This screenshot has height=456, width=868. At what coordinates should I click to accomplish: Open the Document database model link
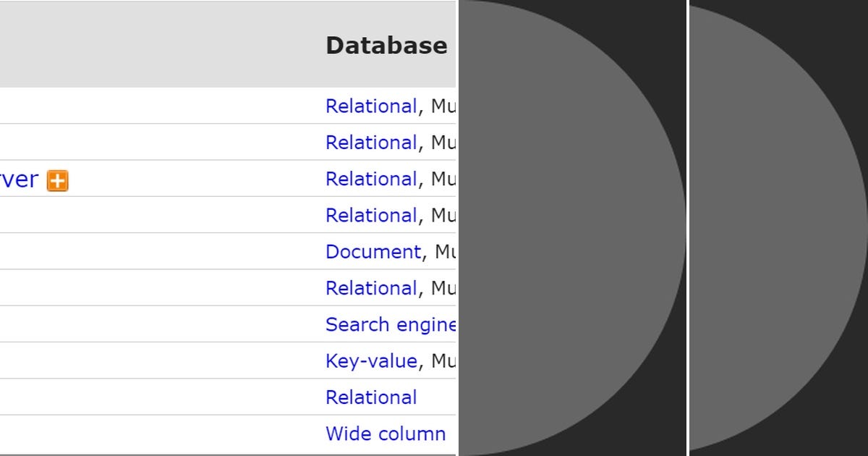point(373,251)
